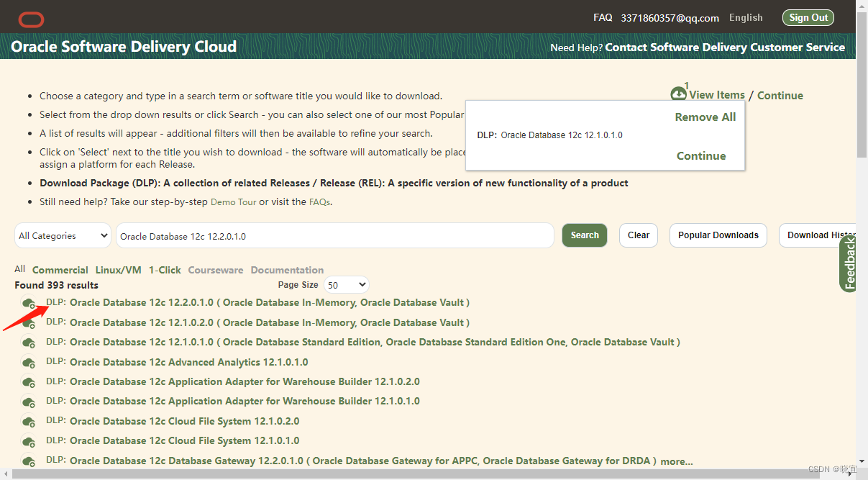Click cloud icon beside Cloud File System 12.1.0.2.0
Screen dimensions: 868x480
29,422
